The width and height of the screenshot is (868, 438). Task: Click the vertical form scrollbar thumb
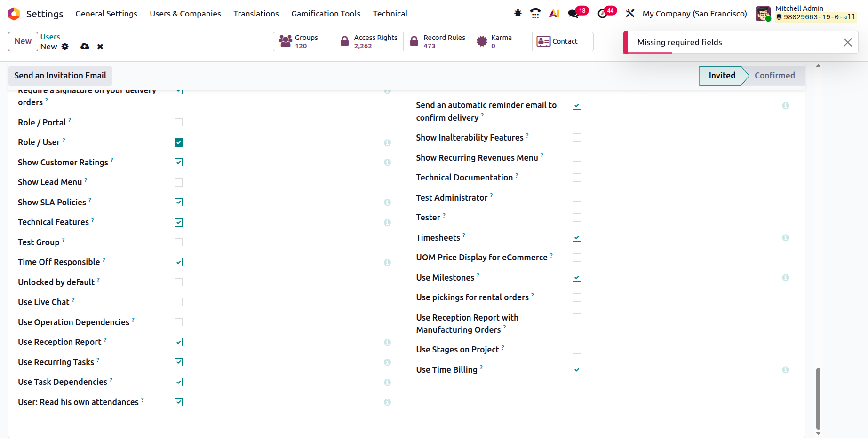tap(818, 399)
